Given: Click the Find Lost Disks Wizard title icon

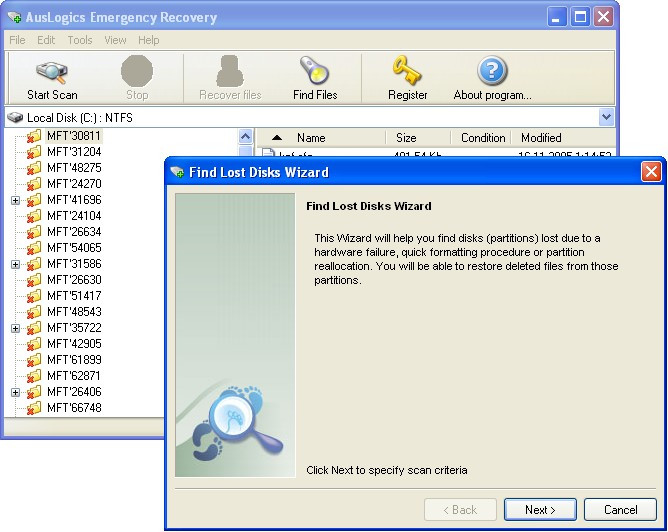Looking at the screenshot, I should tap(177, 172).
